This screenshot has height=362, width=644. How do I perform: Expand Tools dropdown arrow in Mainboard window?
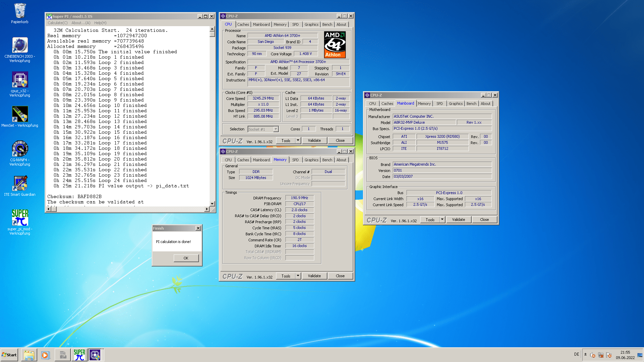pyautogui.click(x=442, y=220)
